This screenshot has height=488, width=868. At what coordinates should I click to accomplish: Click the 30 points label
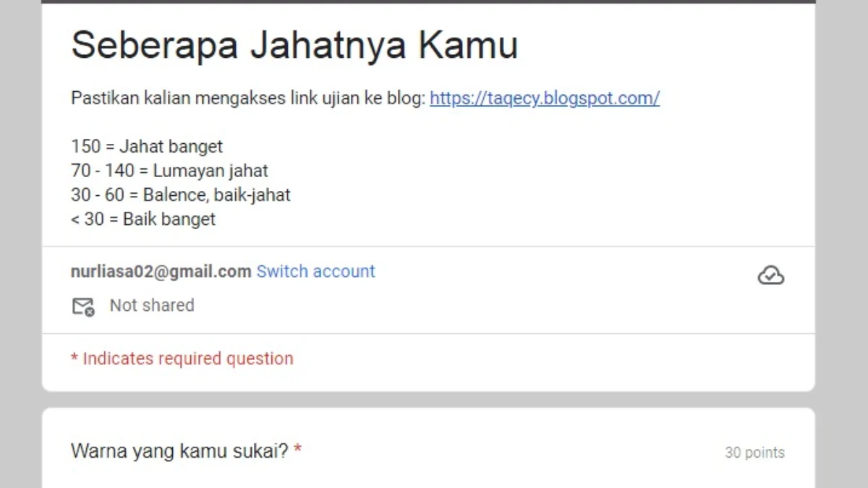point(754,453)
